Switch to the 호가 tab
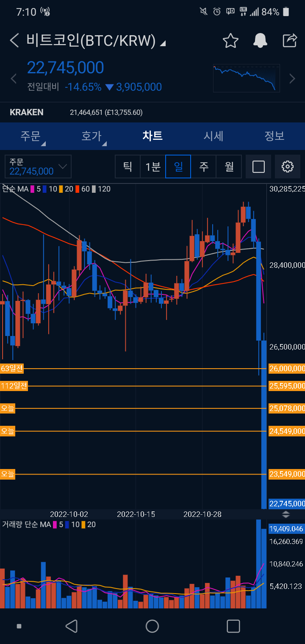305x644 pixels. (91, 136)
